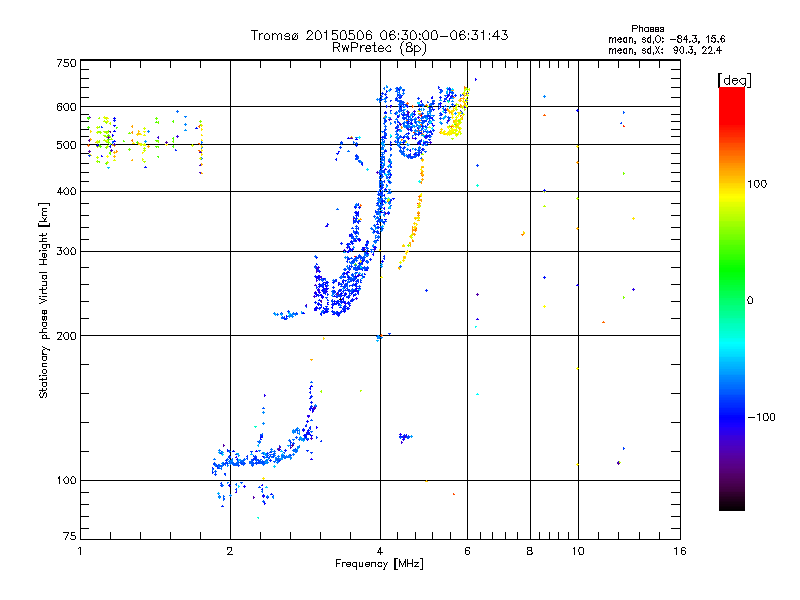The image size is (800, 600).
Task: Click the plot title 'Tromsø 20150506 06:30:00-06:31:43'
Action: tap(379, 35)
